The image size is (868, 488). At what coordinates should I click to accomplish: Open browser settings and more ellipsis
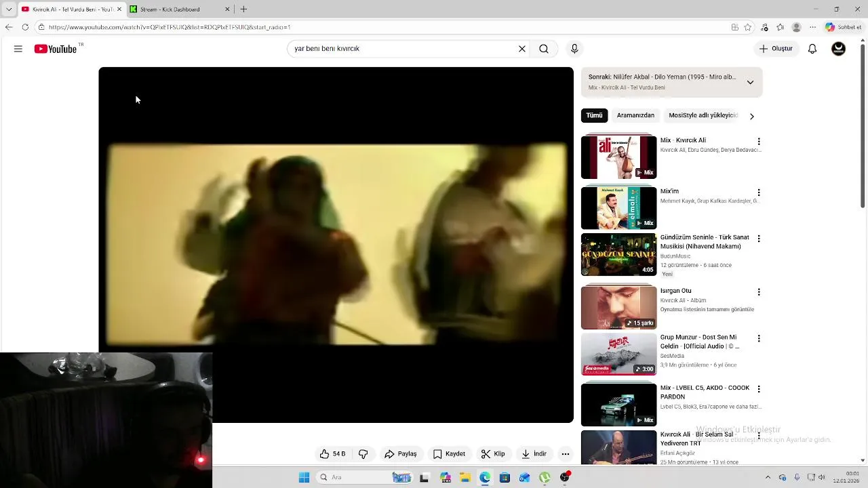click(x=813, y=27)
